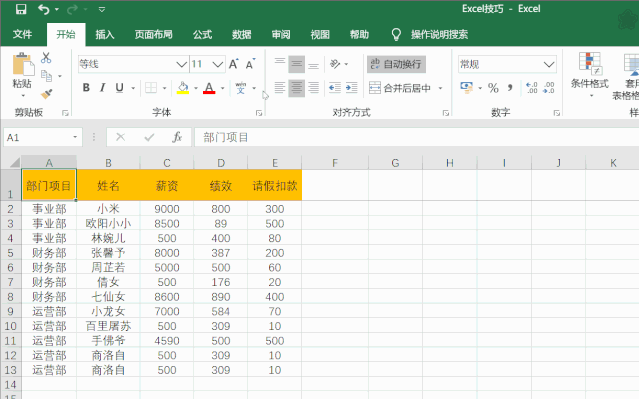Screen dimensions: 639x399
Task: Apply accounting number format
Action: tap(466, 87)
